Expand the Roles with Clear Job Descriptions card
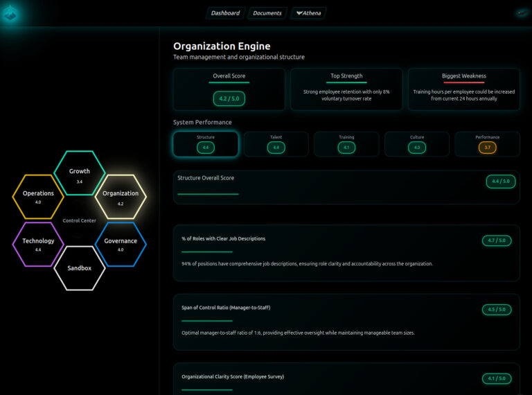This screenshot has height=395, width=532. coord(346,253)
